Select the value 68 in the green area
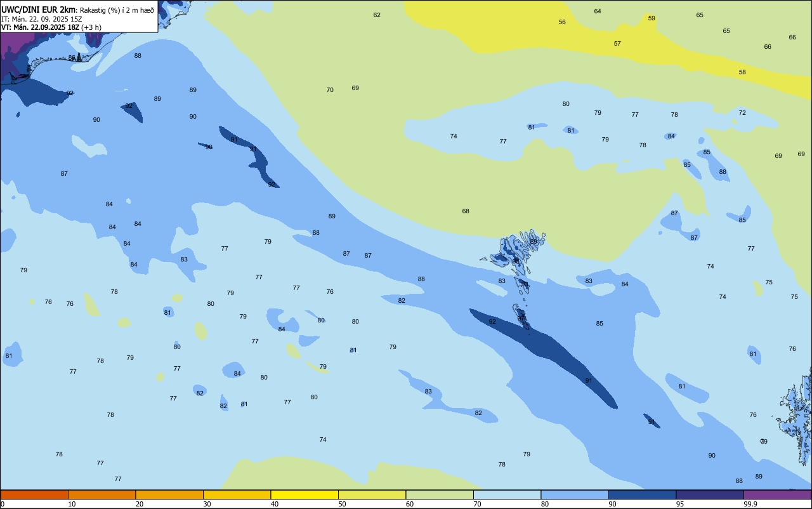The image size is (812, 509). (x=466, y=211)
